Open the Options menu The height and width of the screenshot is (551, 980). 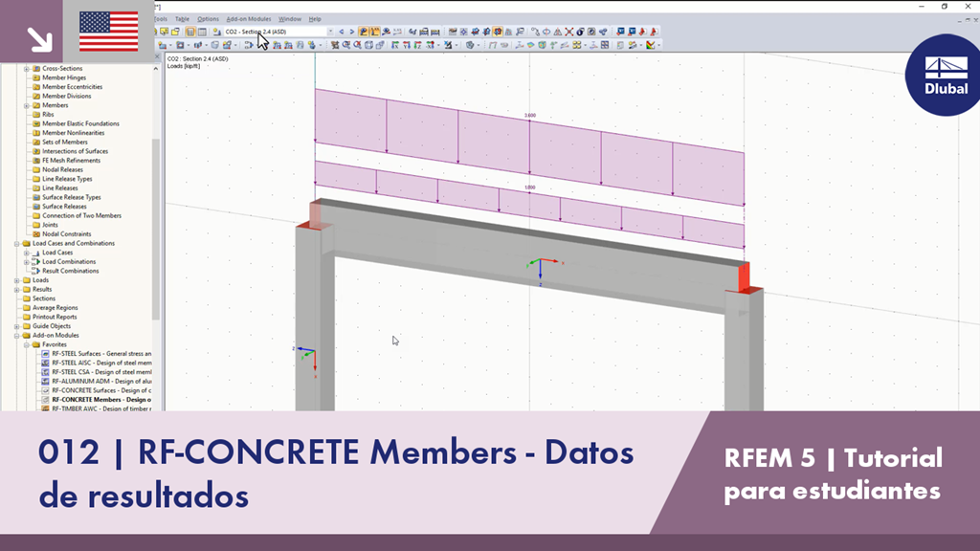208,19
